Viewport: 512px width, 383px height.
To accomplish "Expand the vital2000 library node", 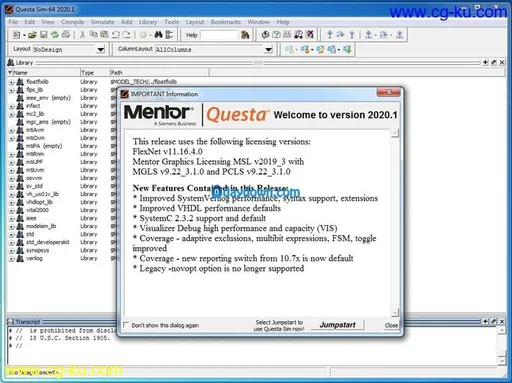I will (x=11, y=211).
